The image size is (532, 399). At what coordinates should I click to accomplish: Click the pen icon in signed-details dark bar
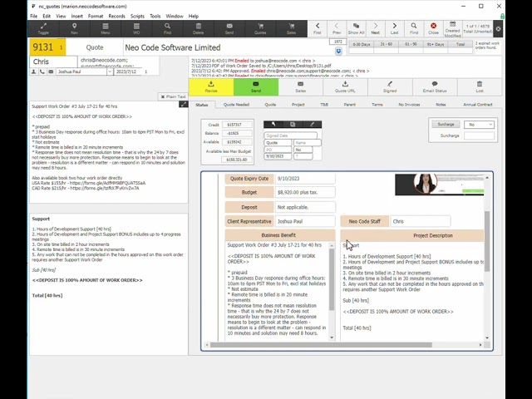[x=312, y=125]
